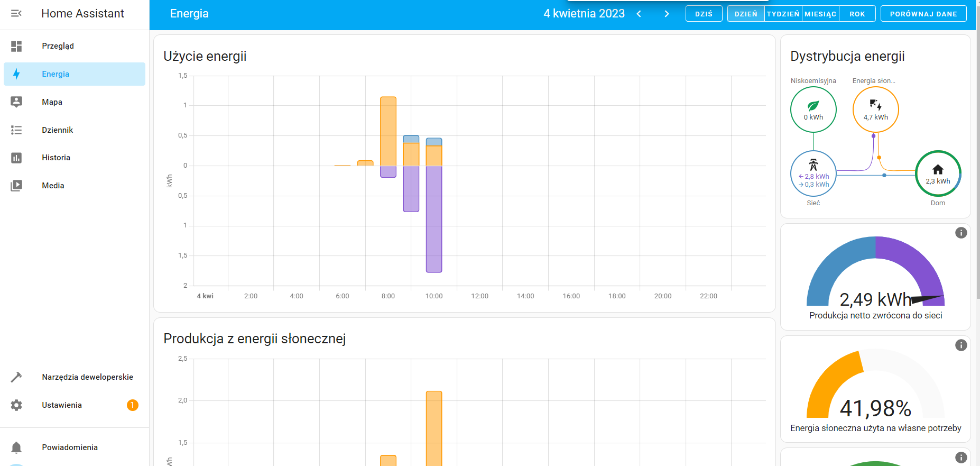Open the Mapa sidebar icon
The height and width of the screenshot is (466, 980).
tap(16, 102)
